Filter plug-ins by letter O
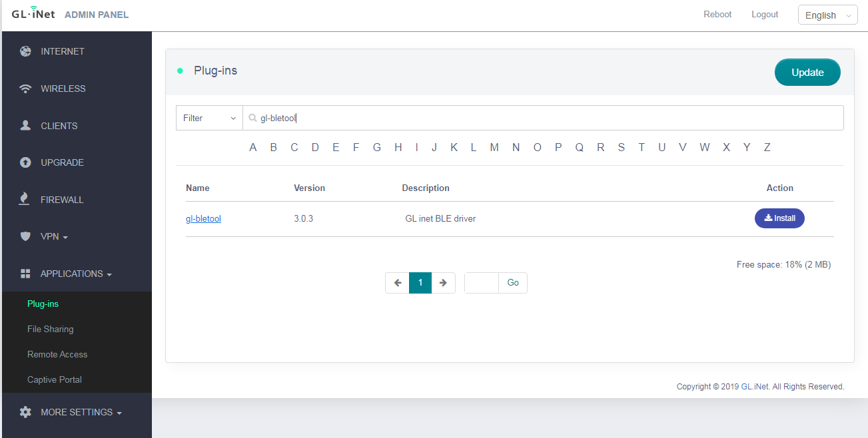 [538, 147]
